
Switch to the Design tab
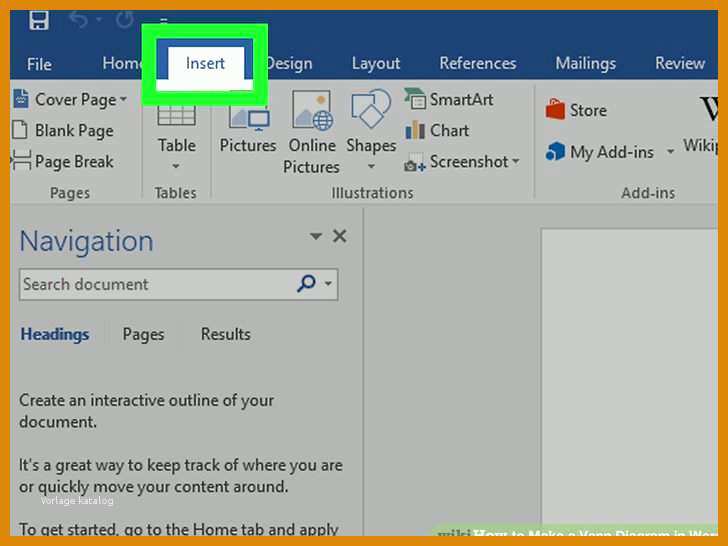[290, 64]
